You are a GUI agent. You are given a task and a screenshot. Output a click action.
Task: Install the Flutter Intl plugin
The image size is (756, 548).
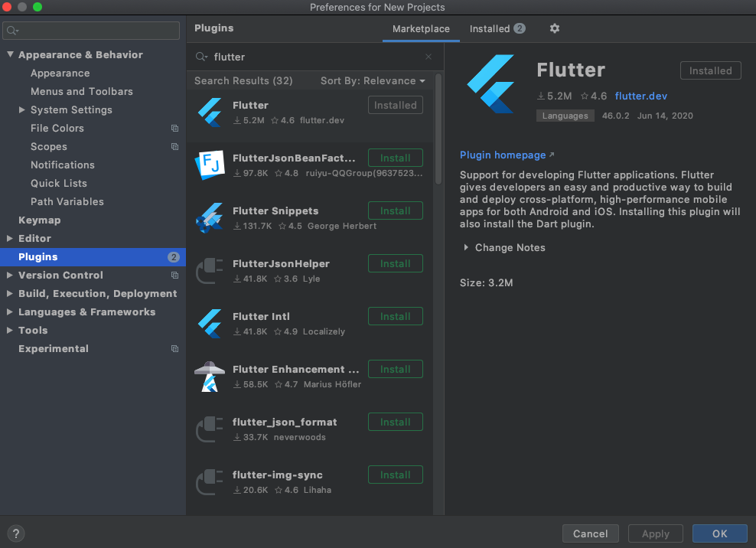click(x=396, y=316)
